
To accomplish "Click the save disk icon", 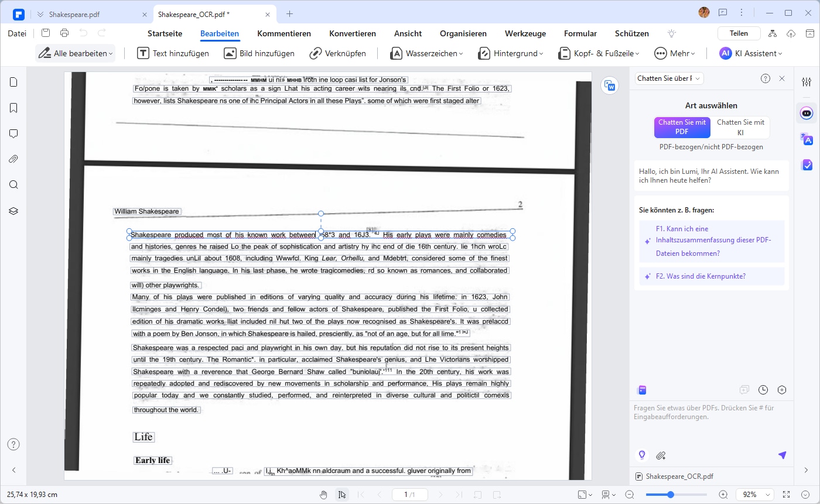I will (46, 33).
